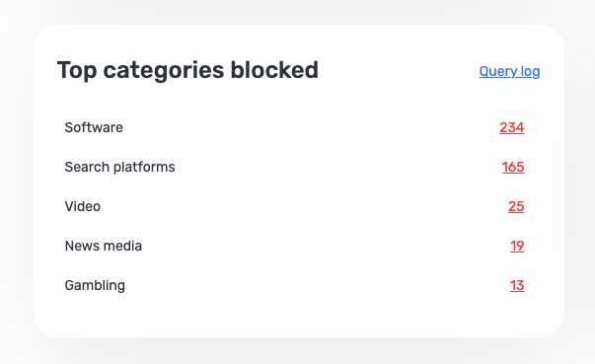
Task: Select the empty middle of the Gambling row
Action: 294,285
